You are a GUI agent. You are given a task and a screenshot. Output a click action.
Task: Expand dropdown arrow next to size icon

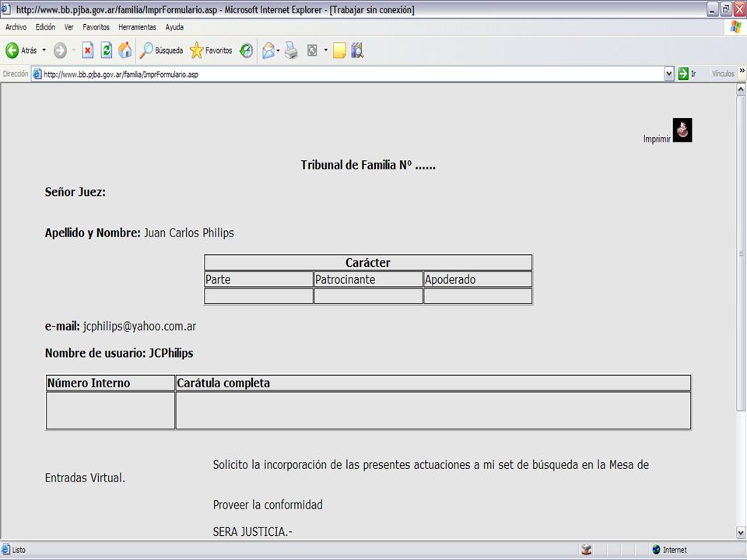point(326,50)
